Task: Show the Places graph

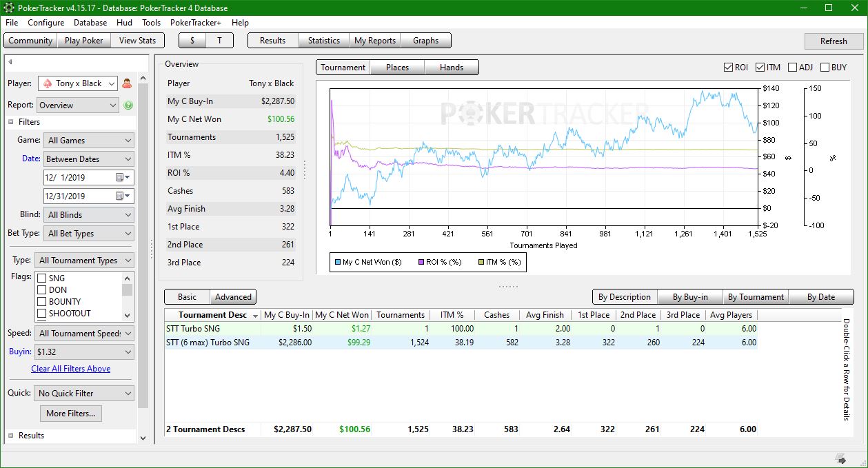Action: coord(397,68)
